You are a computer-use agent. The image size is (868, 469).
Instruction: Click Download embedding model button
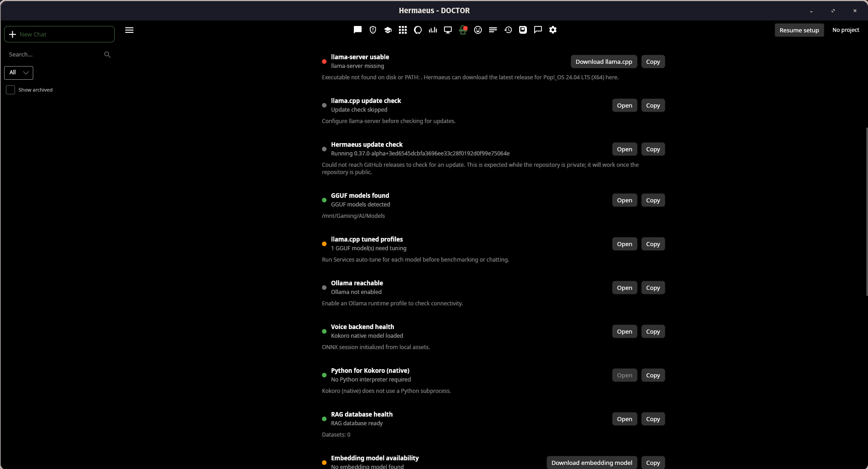(x=592, y=463)
